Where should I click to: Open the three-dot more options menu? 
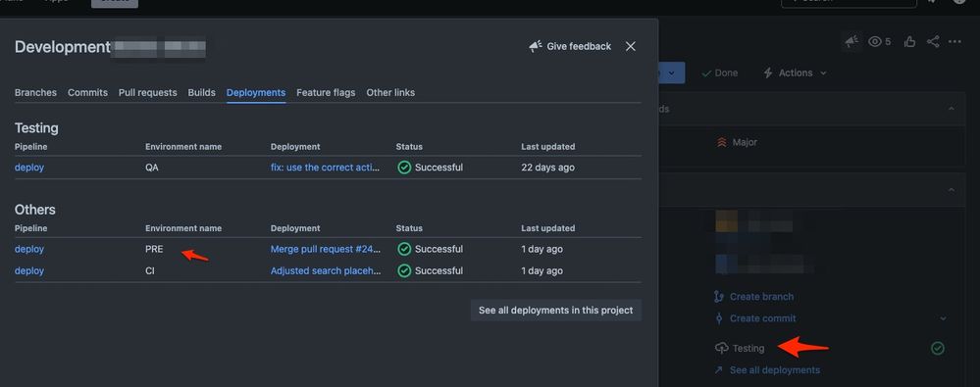(954, 42)
